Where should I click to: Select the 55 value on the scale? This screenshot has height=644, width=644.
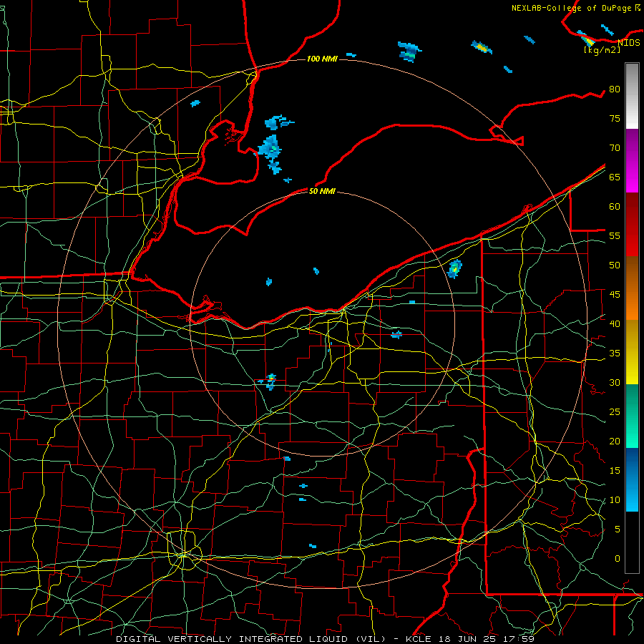coord(615,236)
